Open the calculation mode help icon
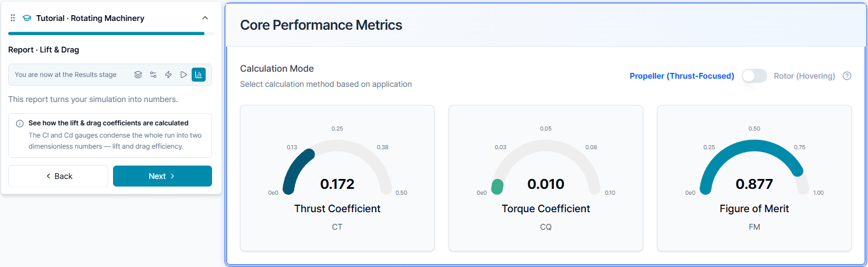 pos(847,76)
